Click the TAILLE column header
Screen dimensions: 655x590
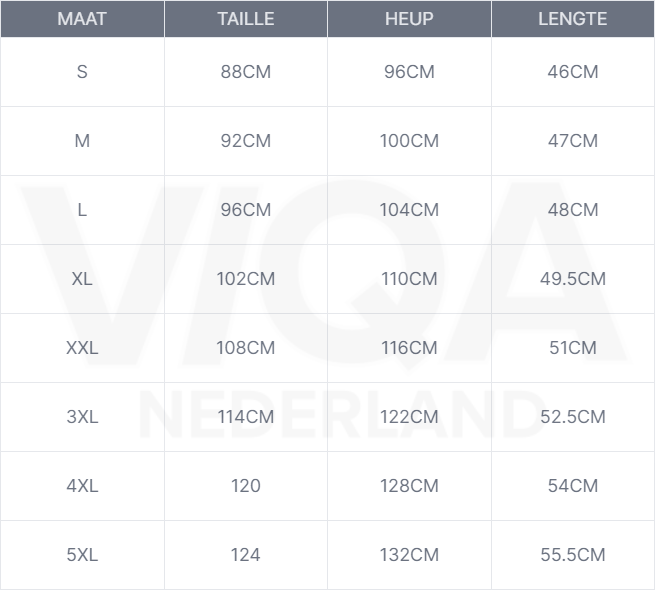(245, 19)
